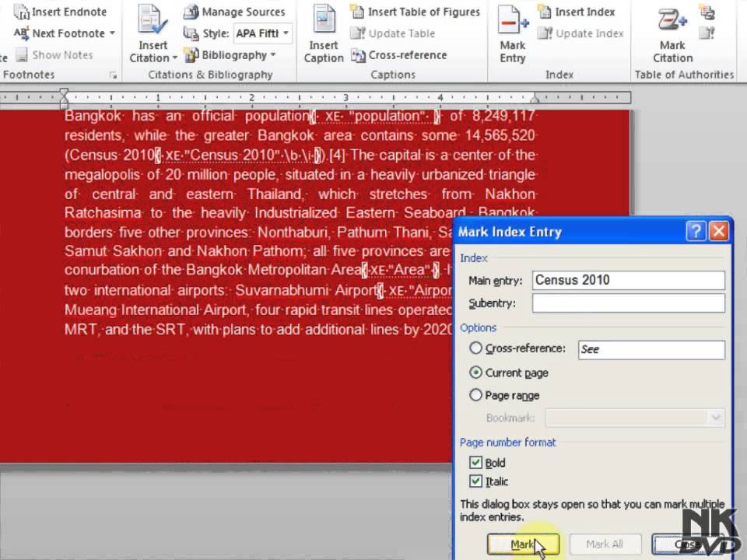
Task: Uncheck the Italic page number checkbox
Action: [x=475, y=481]
